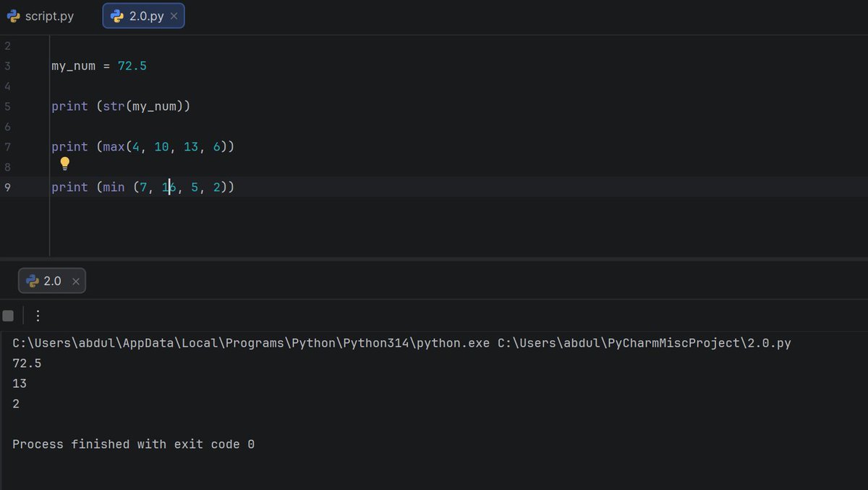Open the 2.0 run tab
Viewport: 868px width, 490px height.
[52, 281]
